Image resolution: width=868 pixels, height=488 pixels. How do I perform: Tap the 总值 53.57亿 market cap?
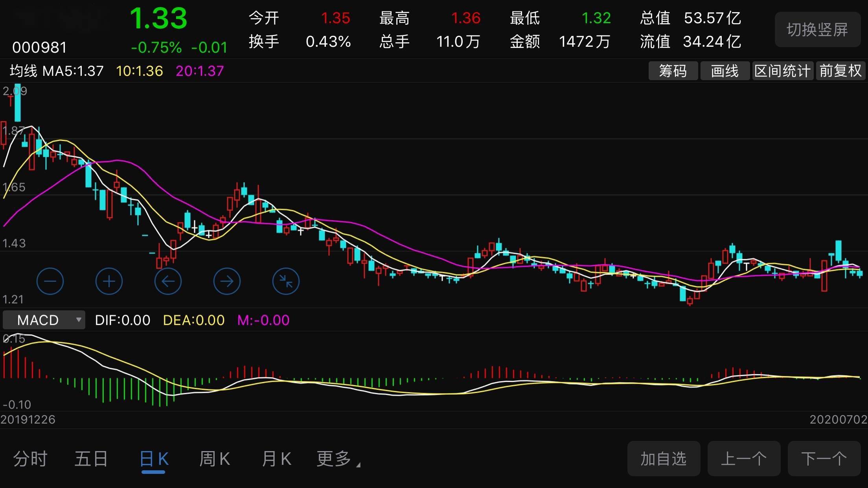[x=690, y=18]
